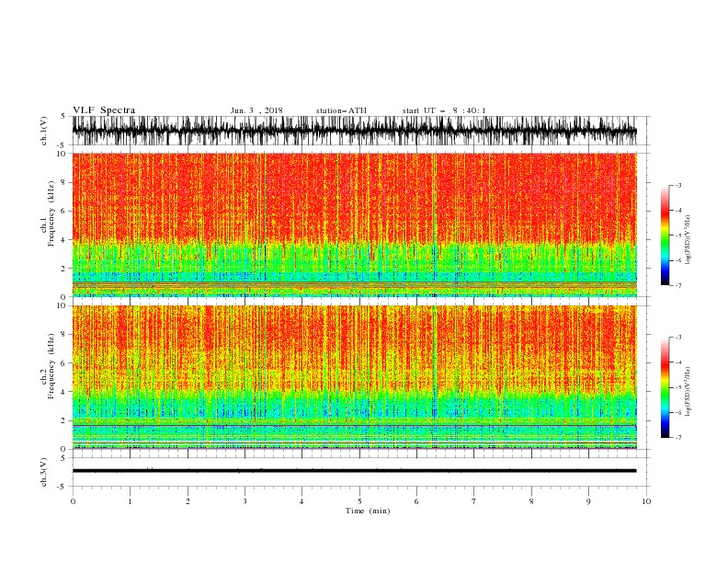
Task: Click the ch.1 color bar 'log(PSD)(V²/Hz)' label
Action: click(688, 240)
